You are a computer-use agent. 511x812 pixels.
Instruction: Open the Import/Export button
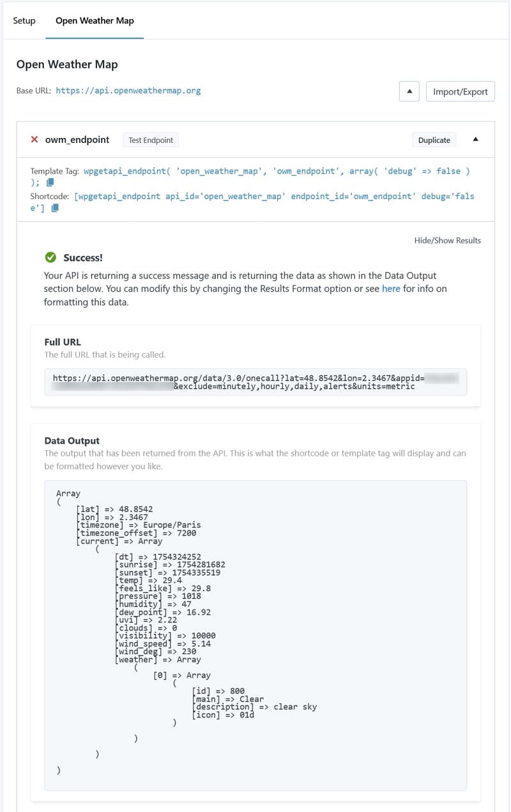pos(460,91)
